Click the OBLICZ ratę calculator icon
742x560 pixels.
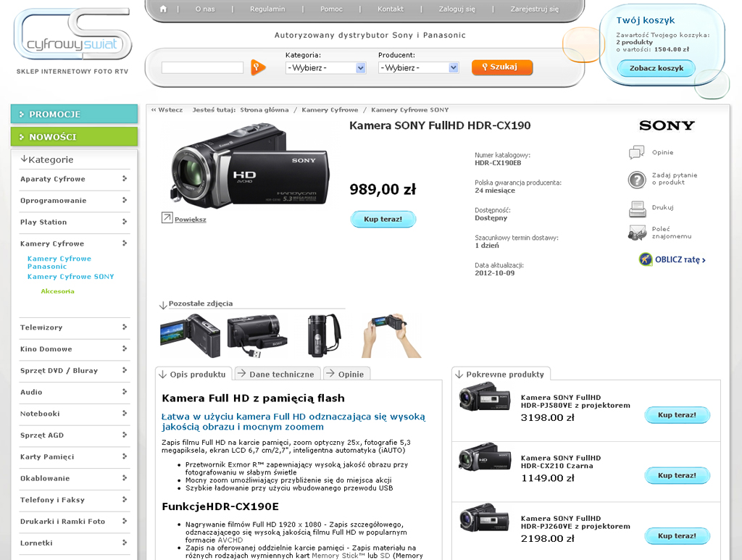point(646,259)
